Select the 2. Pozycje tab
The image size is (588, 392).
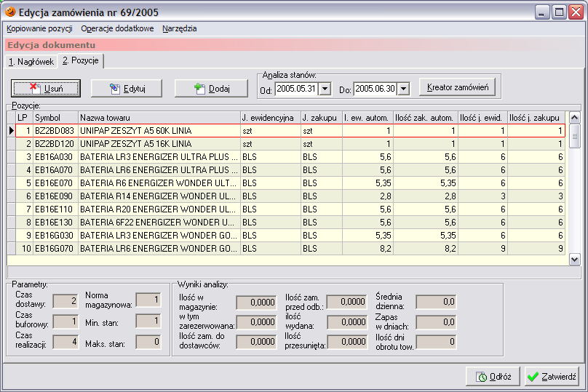81,60
